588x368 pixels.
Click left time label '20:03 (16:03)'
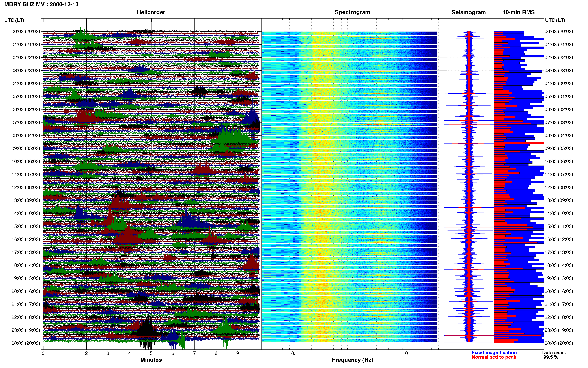26,291
